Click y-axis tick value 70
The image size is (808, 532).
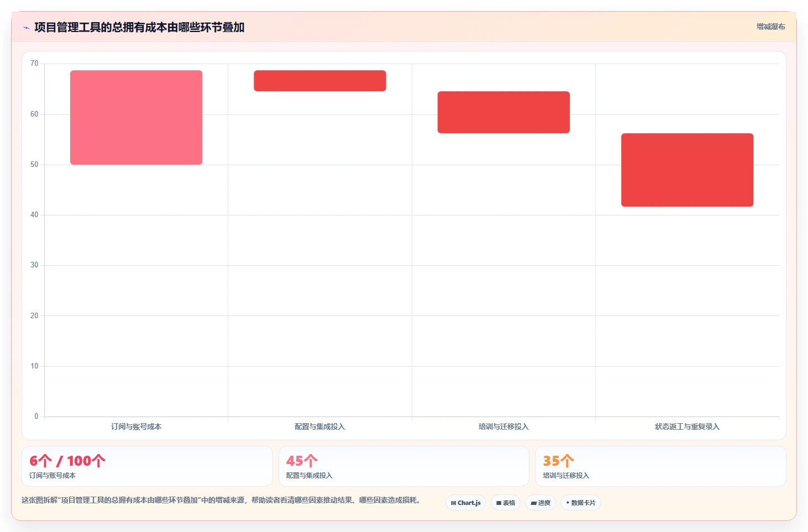[x=34, y=64]
